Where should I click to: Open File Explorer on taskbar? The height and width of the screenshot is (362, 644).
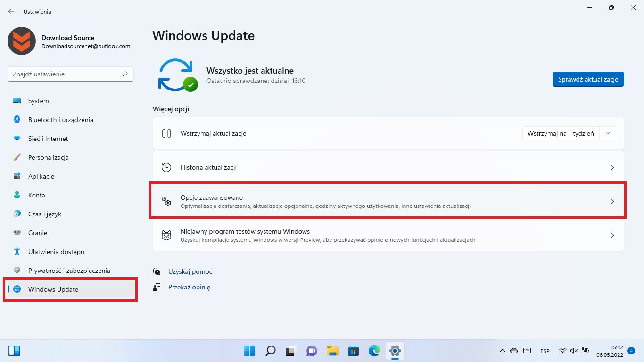coord(332,351)
